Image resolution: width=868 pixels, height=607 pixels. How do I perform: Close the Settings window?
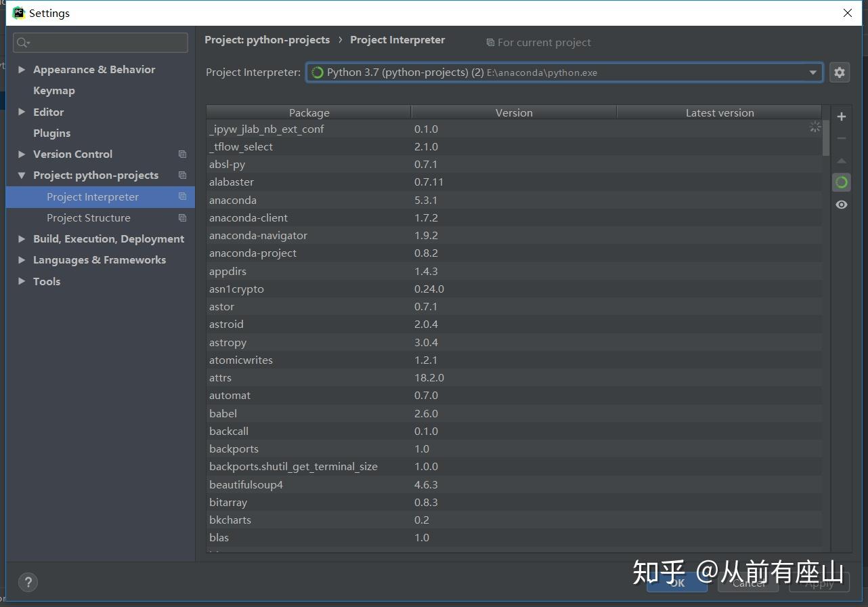pyautogui.click(x=848, y=13)
